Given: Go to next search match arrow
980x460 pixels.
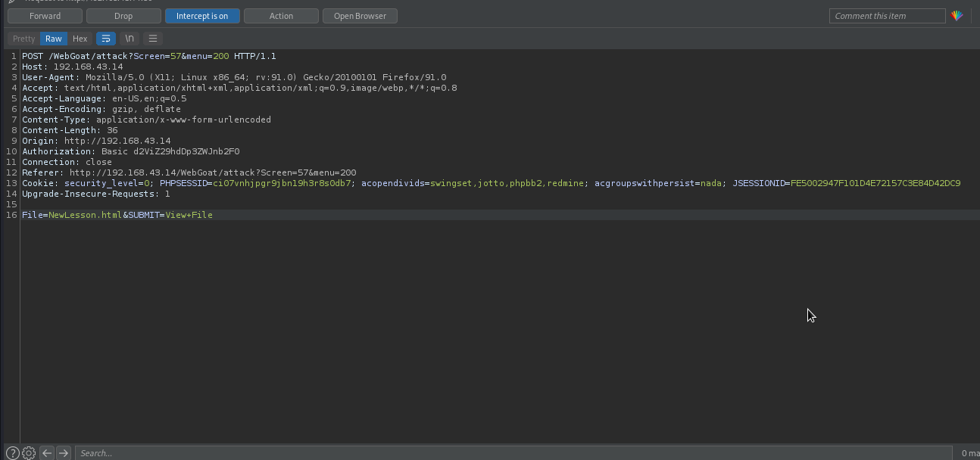Looking at the screenshot, I should 64,453.
